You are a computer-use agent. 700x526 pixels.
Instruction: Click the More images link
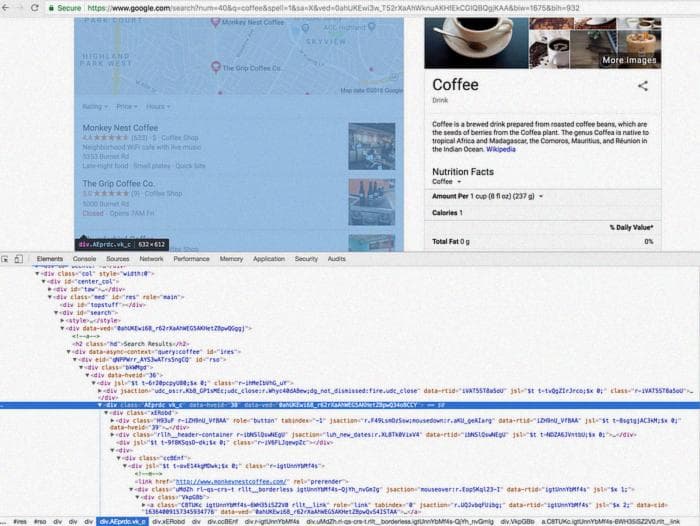tap(629, 60)
